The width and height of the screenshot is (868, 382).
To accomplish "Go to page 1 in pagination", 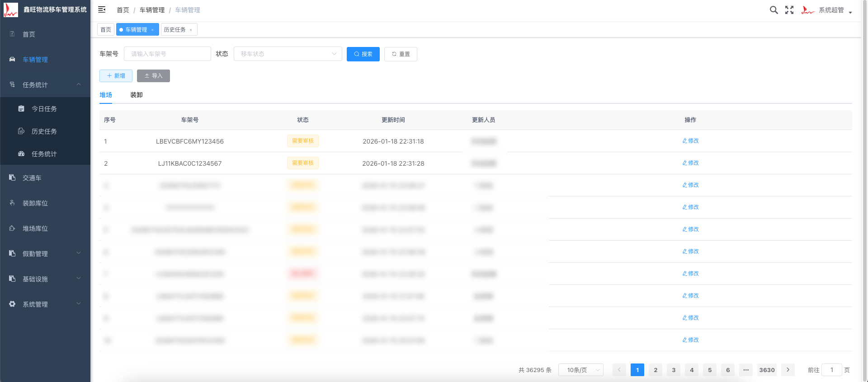I will pos(637,370).
